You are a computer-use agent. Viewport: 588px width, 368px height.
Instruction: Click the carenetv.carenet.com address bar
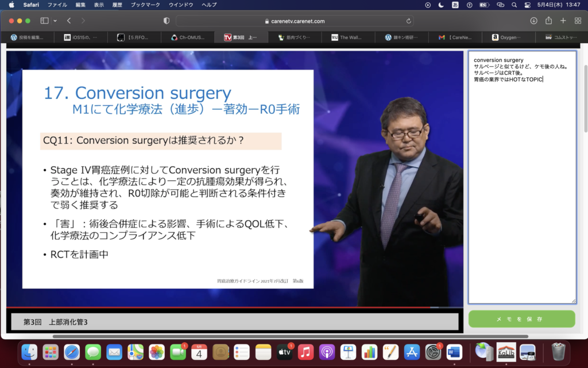(x=295, y=21)
